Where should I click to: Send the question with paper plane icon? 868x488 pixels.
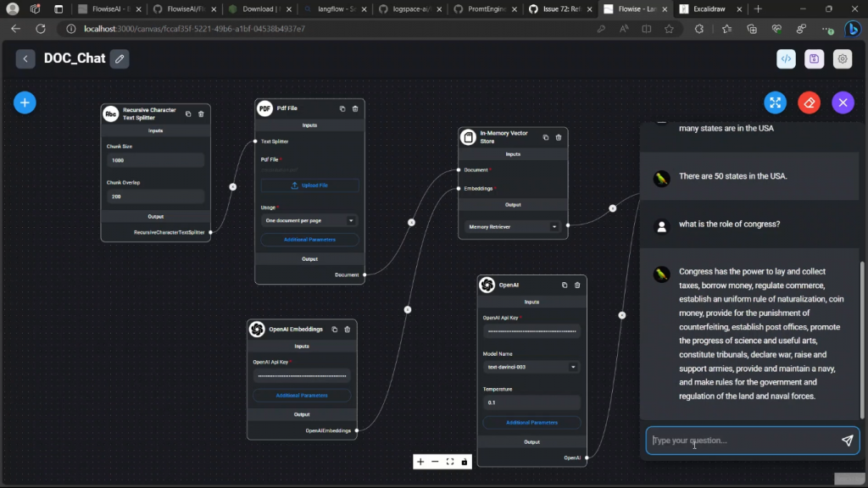tap(847, 441)
